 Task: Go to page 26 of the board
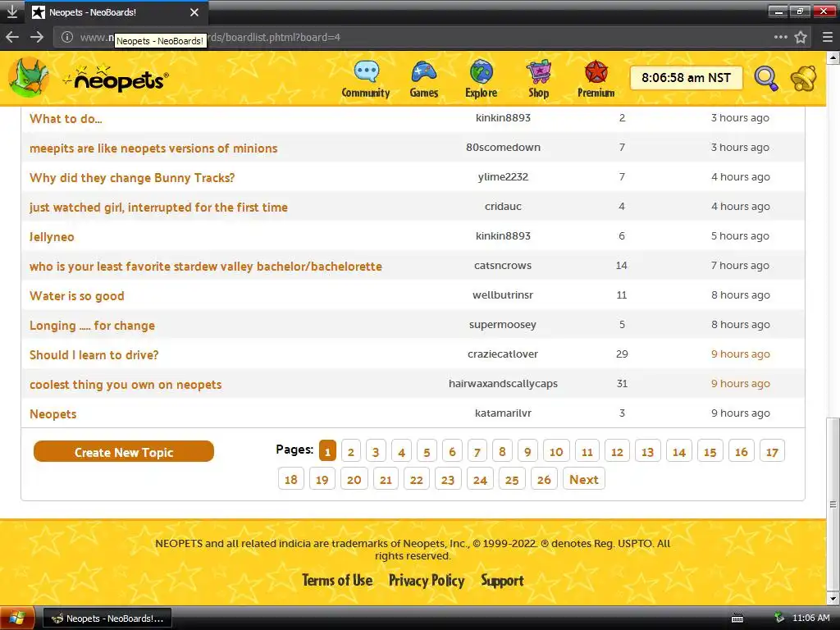click(545, 479)
